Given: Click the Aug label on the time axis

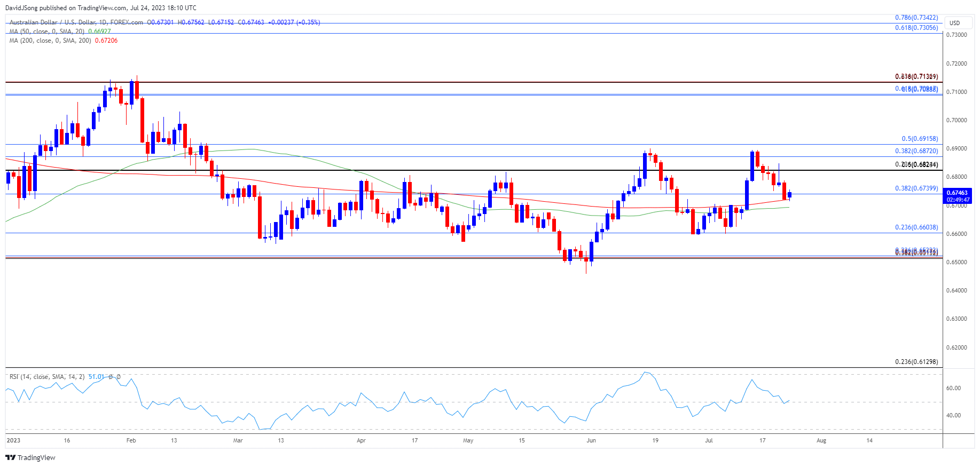Looking at the screenshot, I should pos(821,440).
